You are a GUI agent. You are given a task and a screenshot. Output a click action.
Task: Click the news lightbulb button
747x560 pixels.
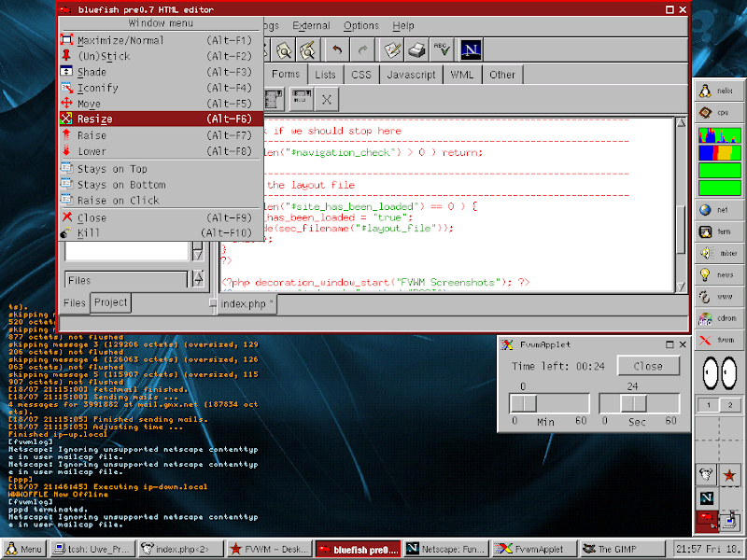tap(718, 274)
